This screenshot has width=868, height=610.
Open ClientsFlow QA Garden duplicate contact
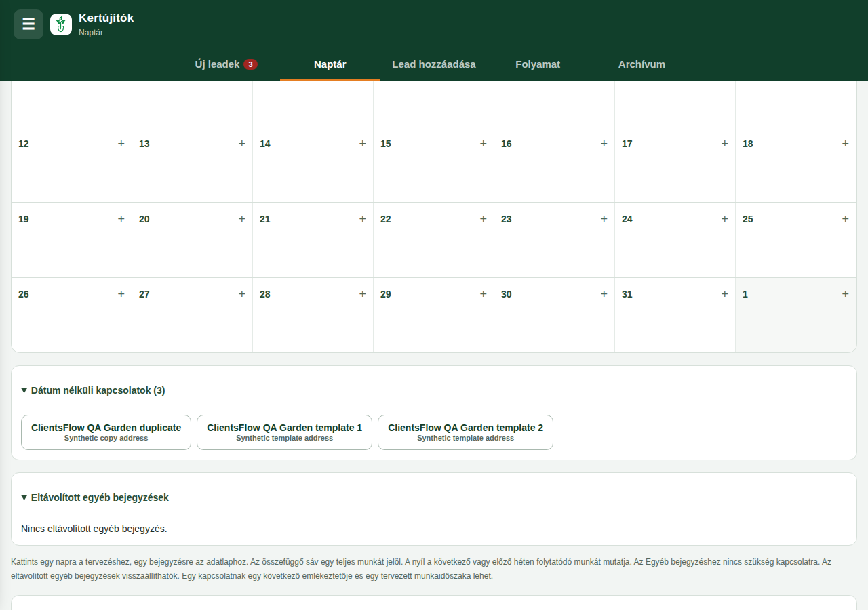pyautogui.click(x=106, y=432)
